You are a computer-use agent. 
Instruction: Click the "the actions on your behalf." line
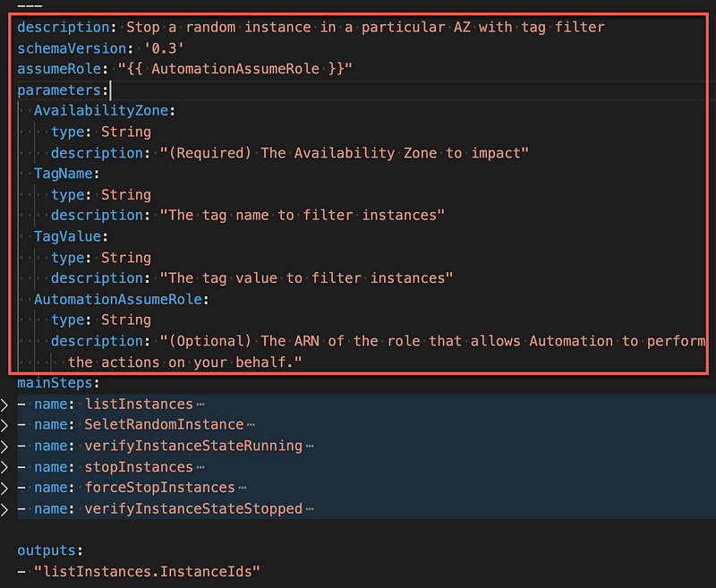(x=184, y=362)
